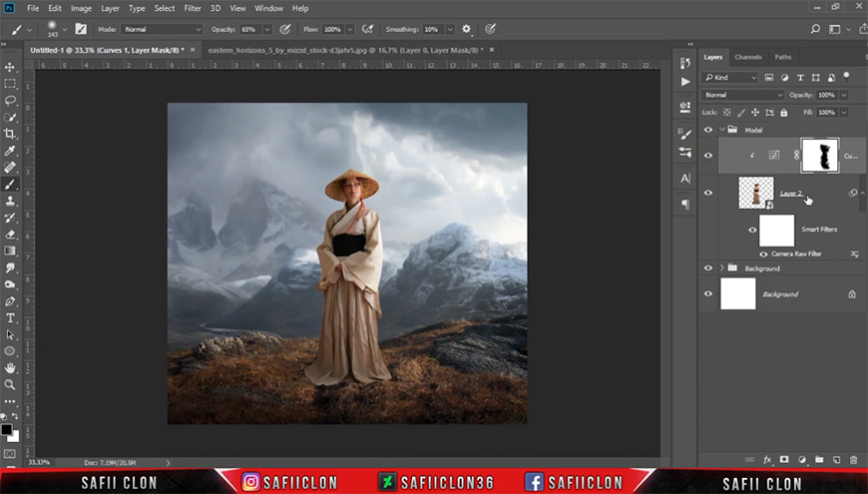
Task: Hide the Model group layer
Action: point(708,130)
